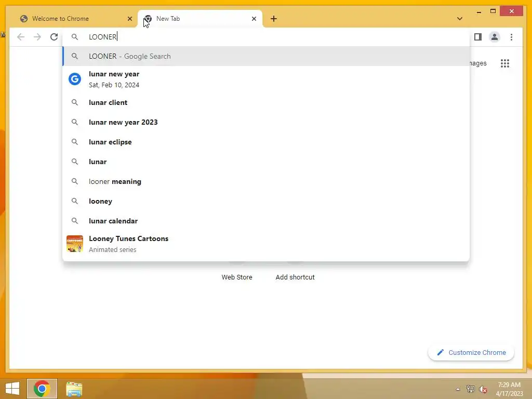
Task: Pick the lunar eclipse suggestion
Action: pyautogui.click(x=266, y=142)
